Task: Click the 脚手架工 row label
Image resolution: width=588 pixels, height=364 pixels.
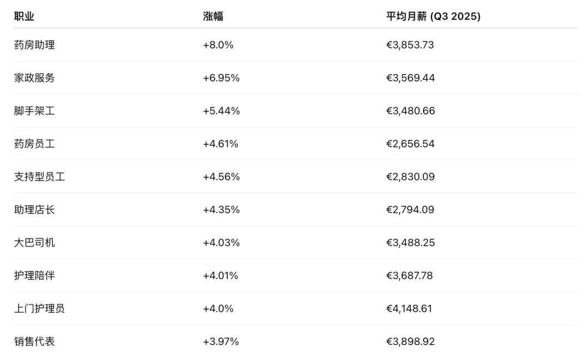Action: 34,111
